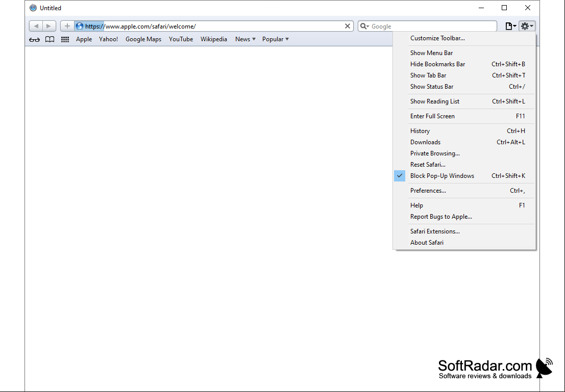This screenshot has width=565, height=392.
Task: Maximize the Safari window
Action: point(504,8)
